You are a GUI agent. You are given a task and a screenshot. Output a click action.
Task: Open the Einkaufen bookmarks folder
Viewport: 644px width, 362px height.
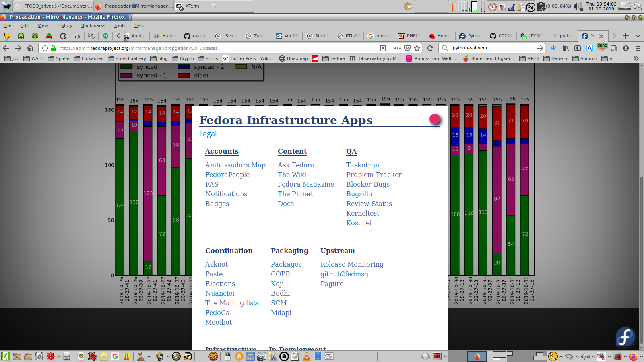pos(89,58)
